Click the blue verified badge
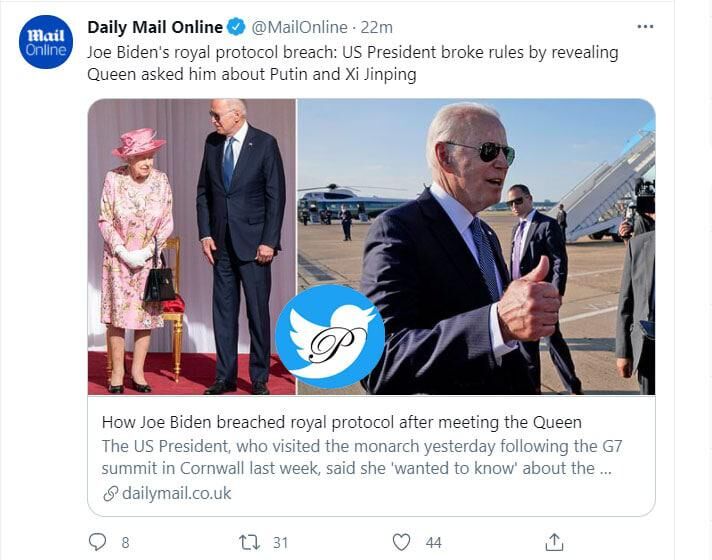 (236, 27)
